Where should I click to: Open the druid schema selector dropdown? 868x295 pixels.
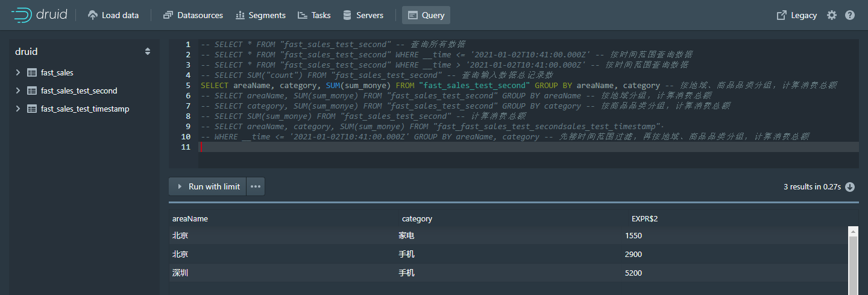point(148,52)
